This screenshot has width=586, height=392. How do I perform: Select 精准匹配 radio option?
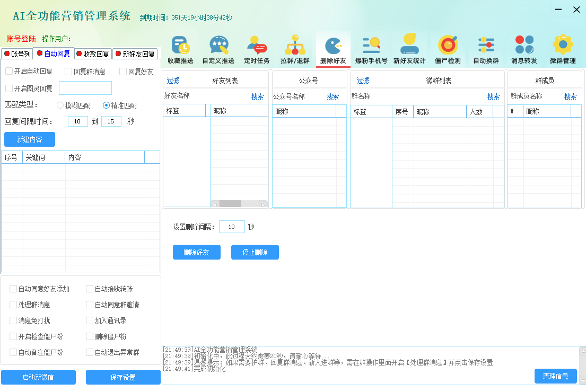tap(106, 105)
